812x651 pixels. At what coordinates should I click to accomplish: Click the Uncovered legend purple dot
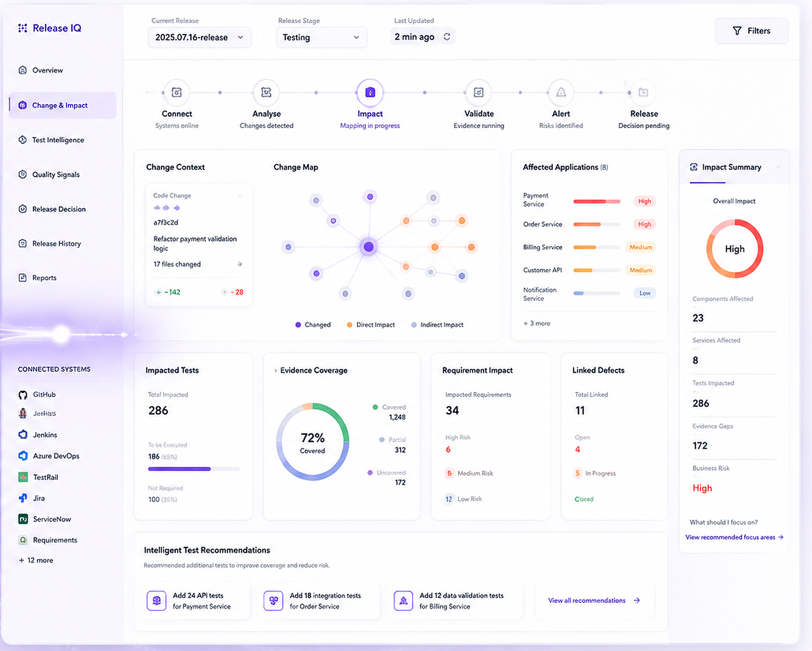point(370,473)
